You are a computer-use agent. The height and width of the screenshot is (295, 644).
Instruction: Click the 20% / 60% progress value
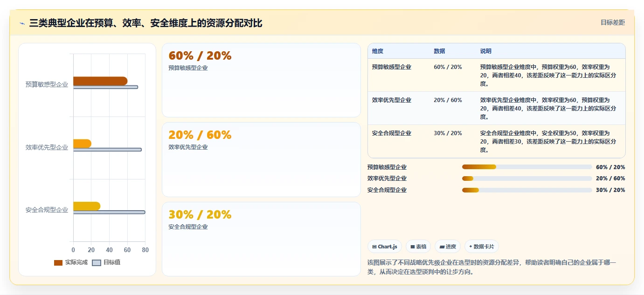point(610,178)
